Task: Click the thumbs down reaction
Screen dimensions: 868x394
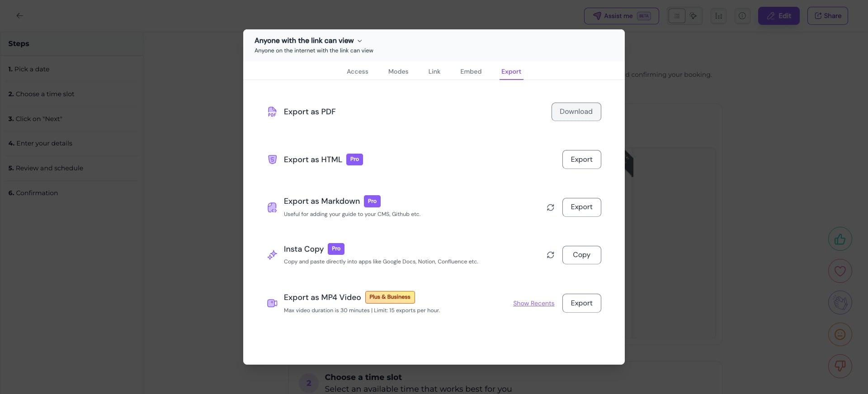Action: (x=840, y=366)
